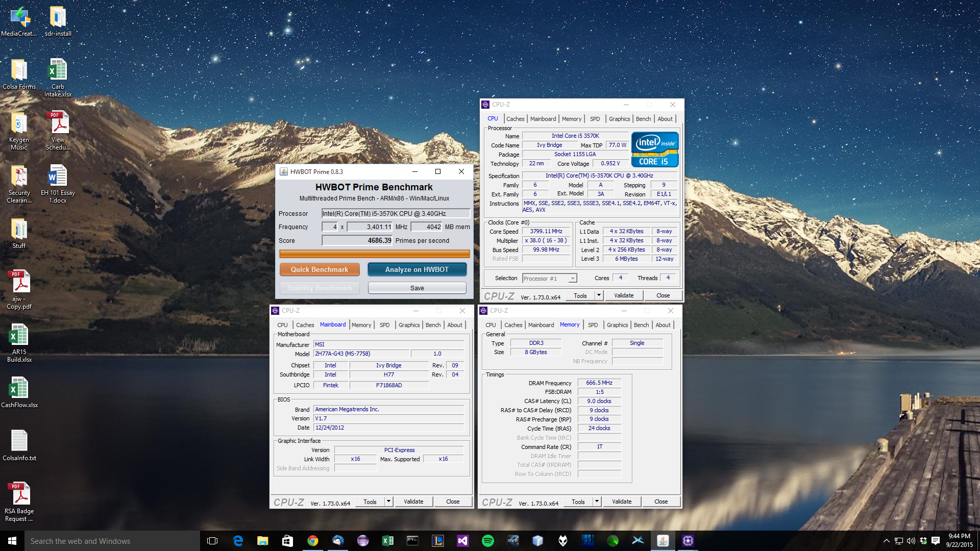The height and width of the screenshot is (551, 980).
Task: Select ColsaInfo.txt desktop icon
Action: coord(19,446)
